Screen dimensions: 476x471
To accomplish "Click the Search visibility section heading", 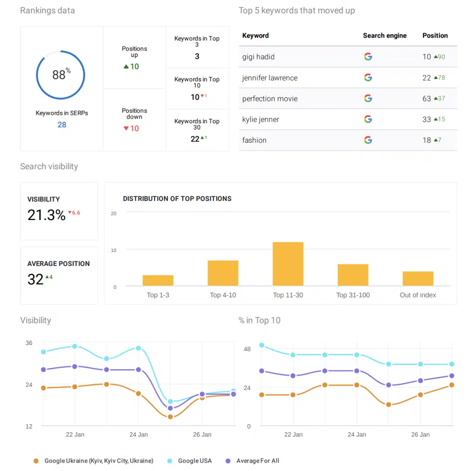I will click(49, 166).
